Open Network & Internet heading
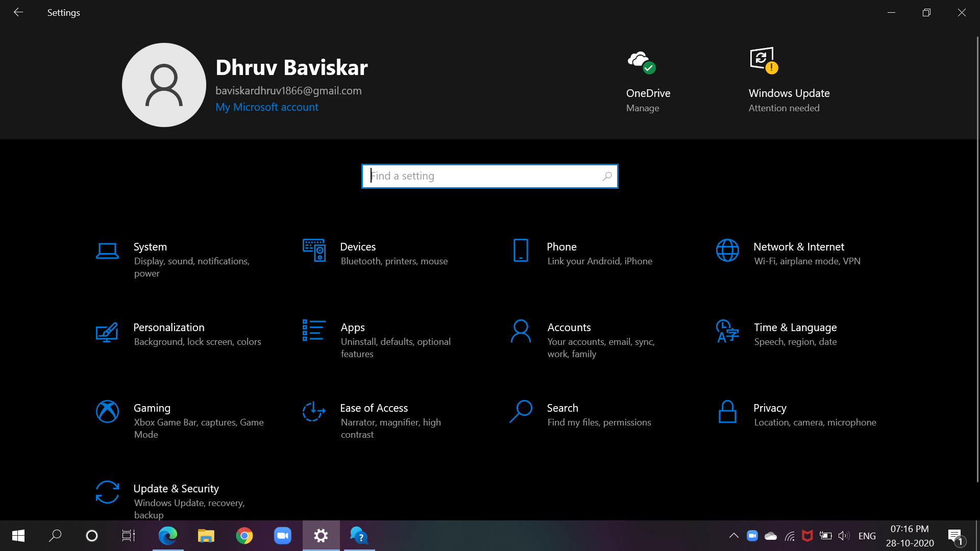This screenshot has height=551, width=980. pyautogui.click(x=799, y=246)
